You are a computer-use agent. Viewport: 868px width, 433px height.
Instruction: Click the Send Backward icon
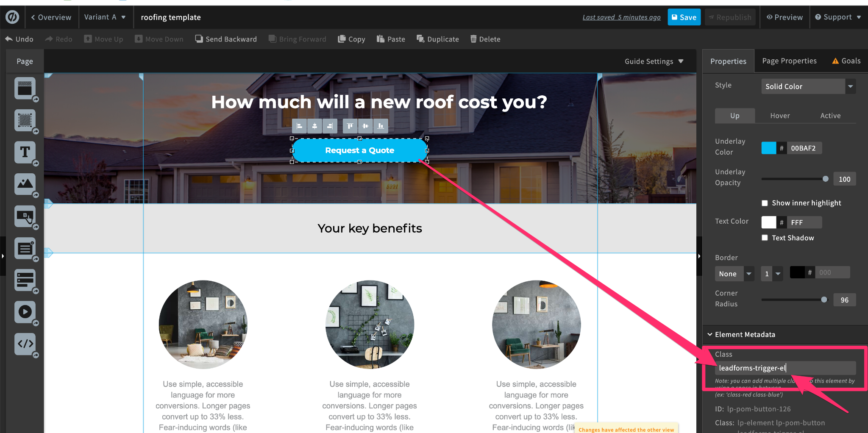pos(199,39)
